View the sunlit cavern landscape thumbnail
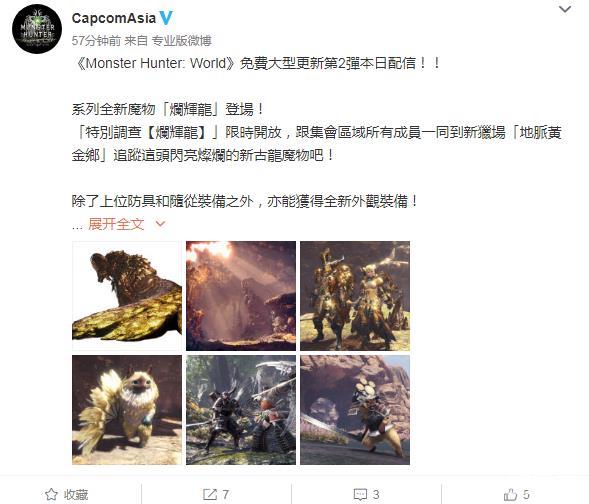589x504 pixels. (x=241, y=296)
